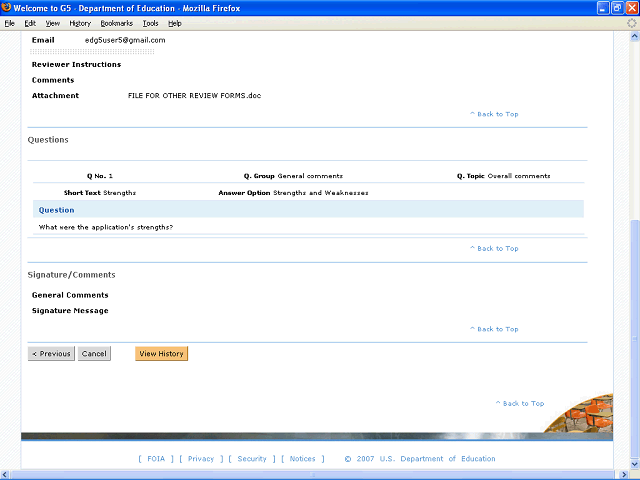Click the Signature Message label
The width and height of the screenshot is (640, 480).
tap(70, 311)
